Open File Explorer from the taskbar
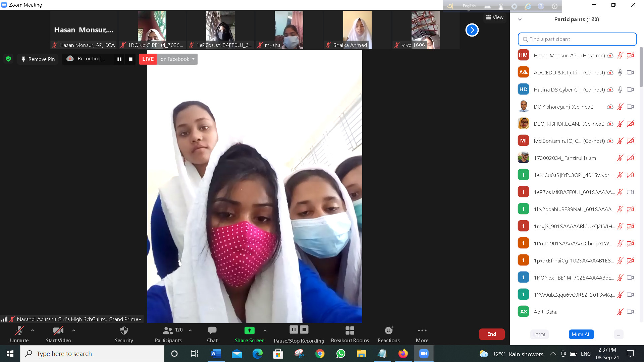 click(361, 354)
